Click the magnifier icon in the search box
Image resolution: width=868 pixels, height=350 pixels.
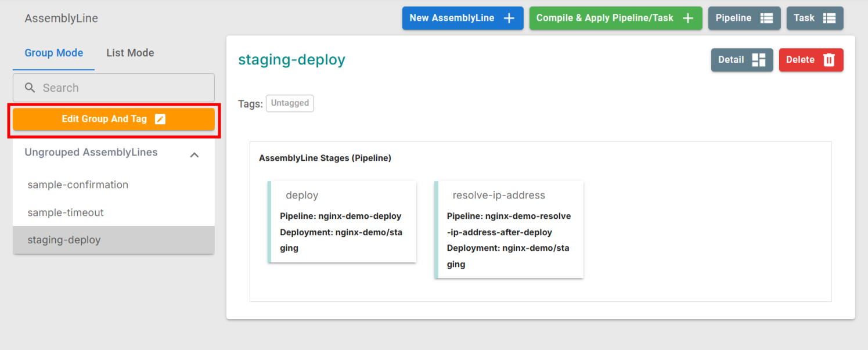[30, 87]
